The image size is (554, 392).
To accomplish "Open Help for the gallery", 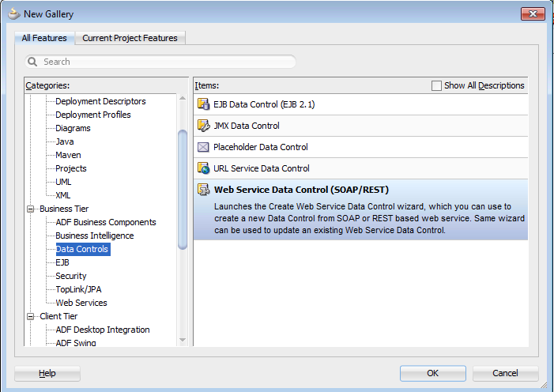I will (47, 373).
